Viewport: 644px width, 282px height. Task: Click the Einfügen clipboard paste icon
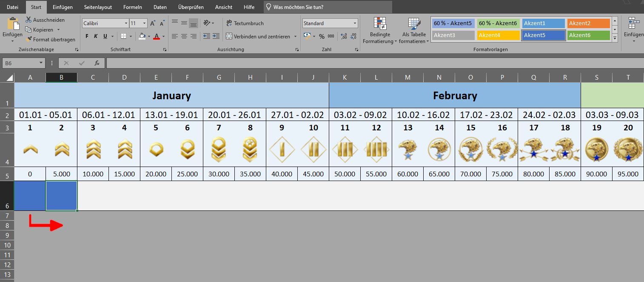13,24
